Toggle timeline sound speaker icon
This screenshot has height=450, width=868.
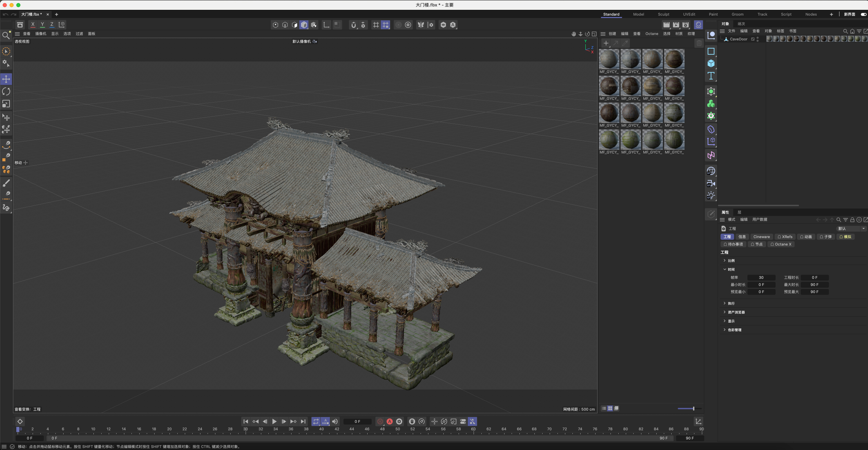pos(335,421)
